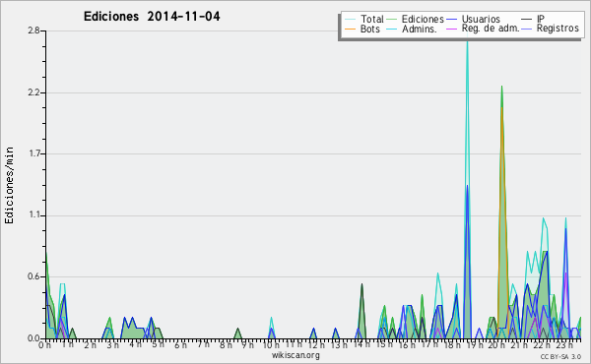The height and width of the screenshot is (364, 591).
Task: Click the 1.1 value on y-axis
Action: pyautogui.click(x=33, y=215)
